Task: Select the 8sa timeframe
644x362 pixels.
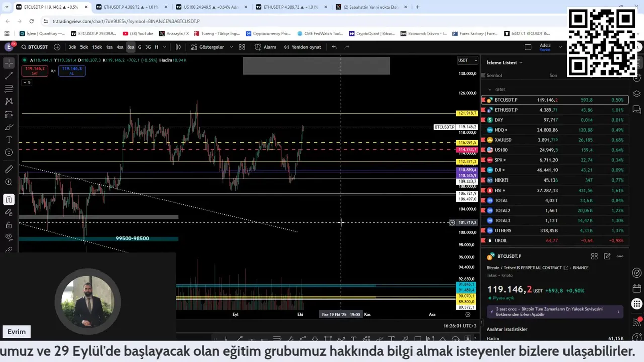Action: (131, 47)
